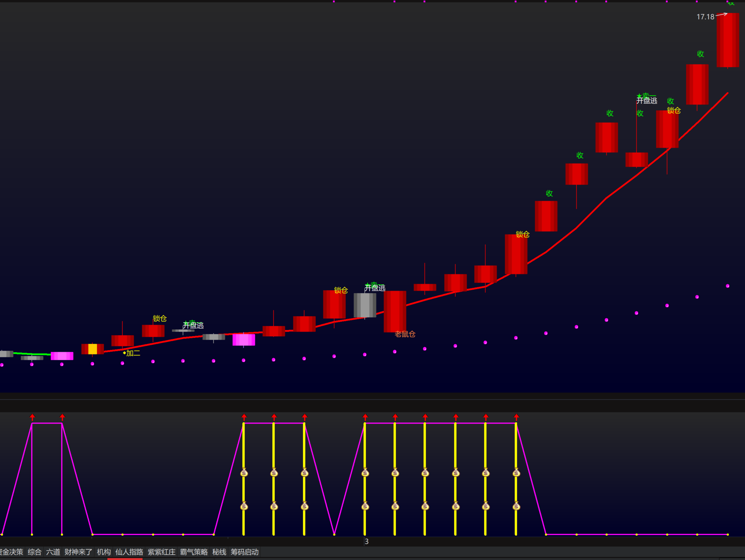
Task: Select the 仙人指路 tab
Action: (129, 552)
